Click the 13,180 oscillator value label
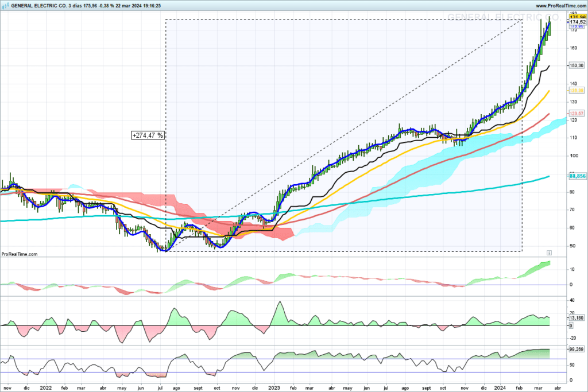 pos(577,318)
